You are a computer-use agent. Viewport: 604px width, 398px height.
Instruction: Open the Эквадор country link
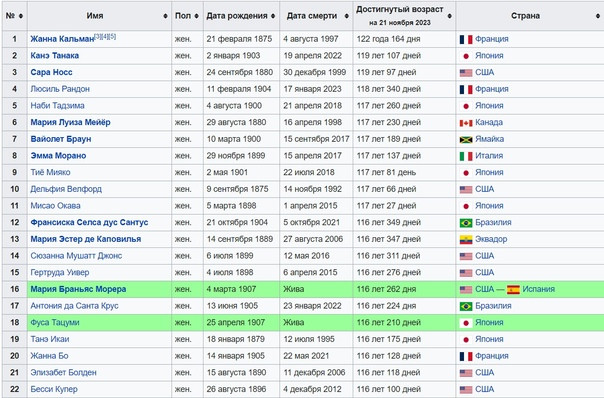(491, 239)
